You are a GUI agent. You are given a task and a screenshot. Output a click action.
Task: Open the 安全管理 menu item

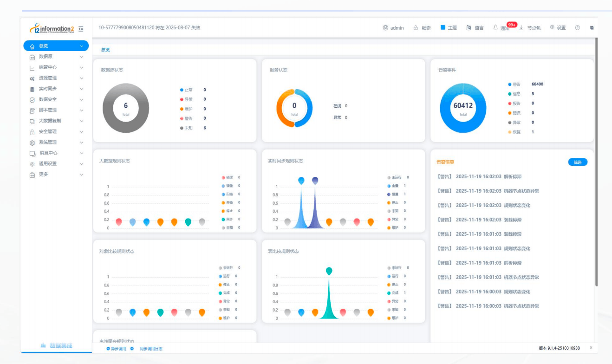pos(56,131)
